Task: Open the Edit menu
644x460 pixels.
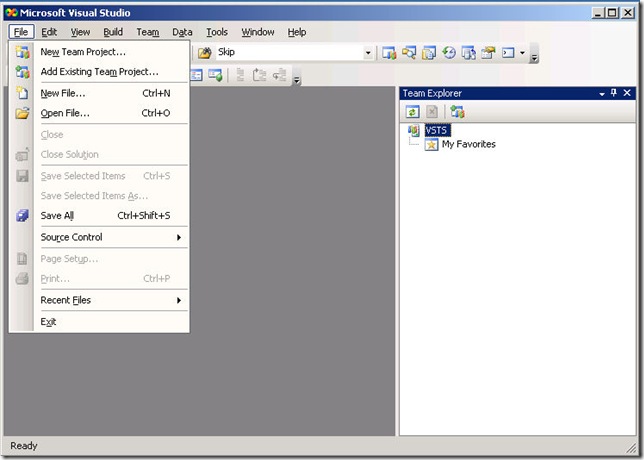Action: coord(49,32)
